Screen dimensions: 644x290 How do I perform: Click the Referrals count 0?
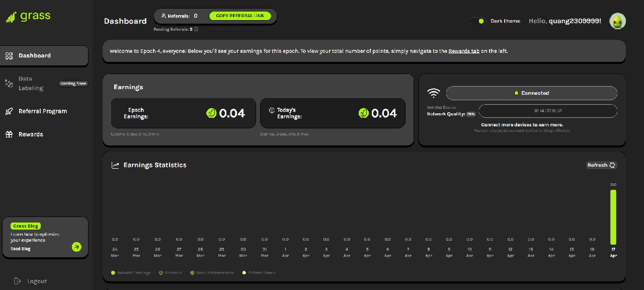pyautogui.click(x=196, y=16)
